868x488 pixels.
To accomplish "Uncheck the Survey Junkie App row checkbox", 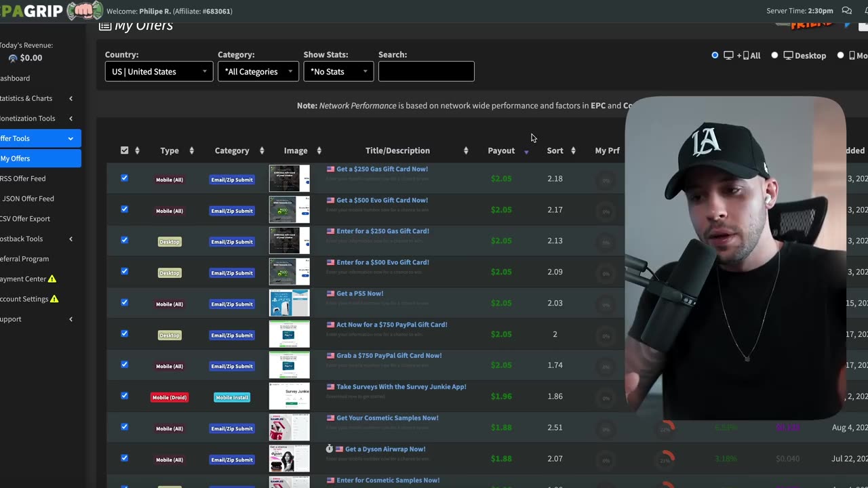I will (124, 396).
